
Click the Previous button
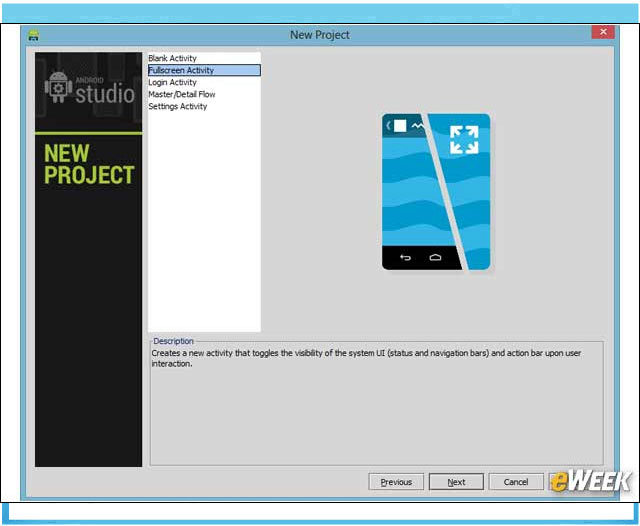coord(396,482)
